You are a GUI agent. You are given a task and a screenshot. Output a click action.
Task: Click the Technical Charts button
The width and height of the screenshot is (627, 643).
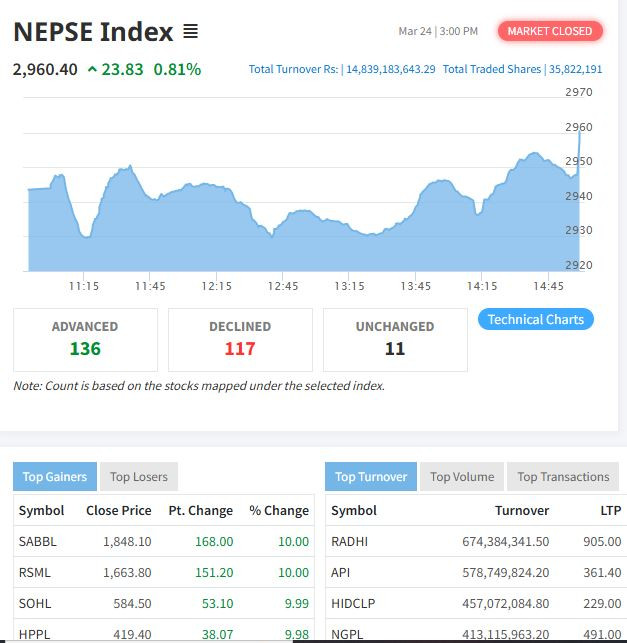[x=535, y=320]
